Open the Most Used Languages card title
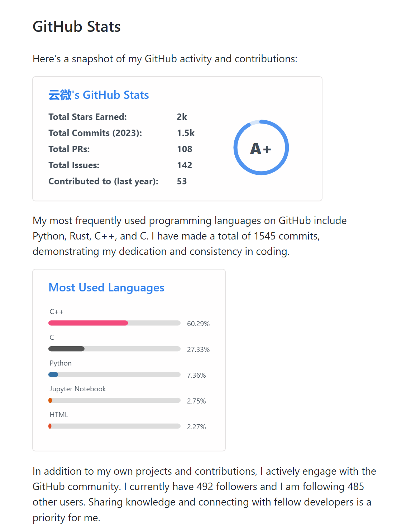 coord(106,287)
